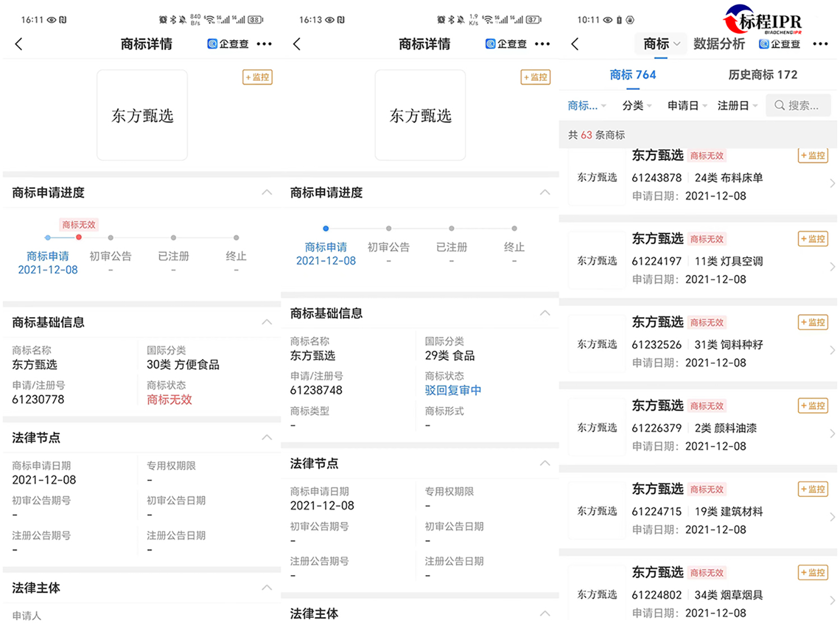This screenshot has height=623, width=840.
Task: Tap the search magnifier icon in filter bar
Action: (x=780, y=106)
